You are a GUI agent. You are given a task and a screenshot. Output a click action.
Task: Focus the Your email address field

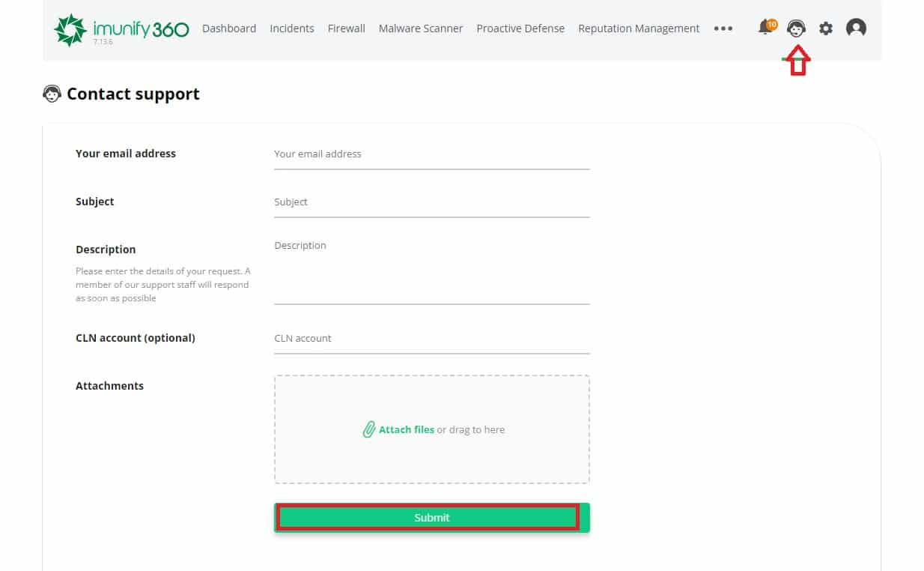(x=432, y=154)
